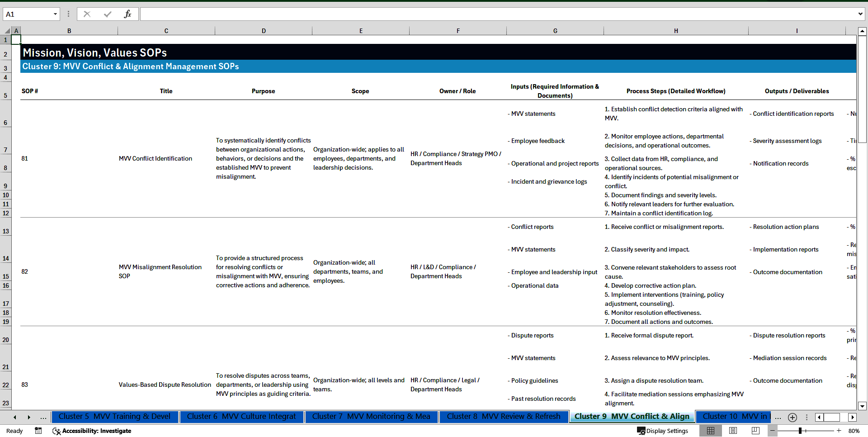The width and height of the screenshot is (868, 437).
Task: Click Accessibility: Investigate in status bar
Action: point(96,431)
